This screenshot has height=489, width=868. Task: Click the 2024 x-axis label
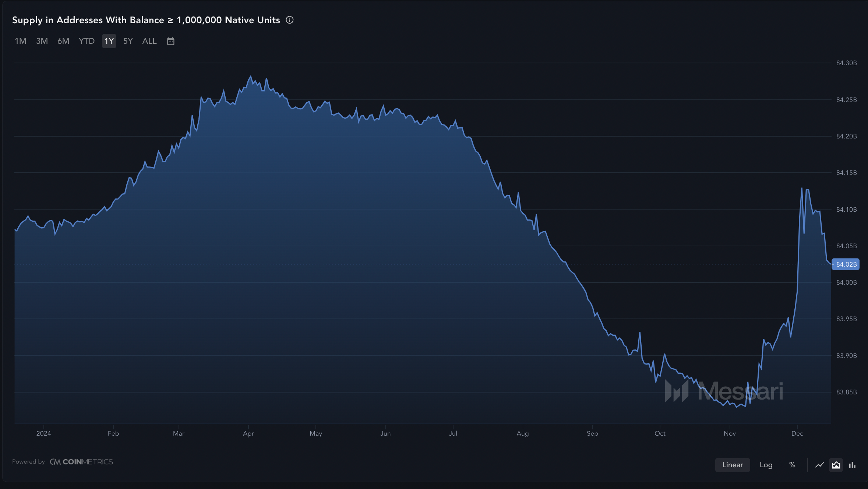43,433
